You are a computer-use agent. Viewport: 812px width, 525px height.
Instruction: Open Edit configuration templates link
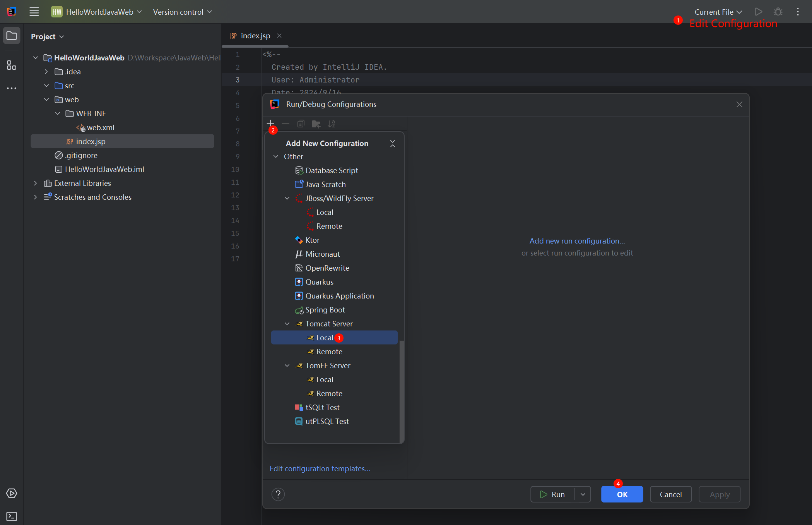click(x=320, y=468)
